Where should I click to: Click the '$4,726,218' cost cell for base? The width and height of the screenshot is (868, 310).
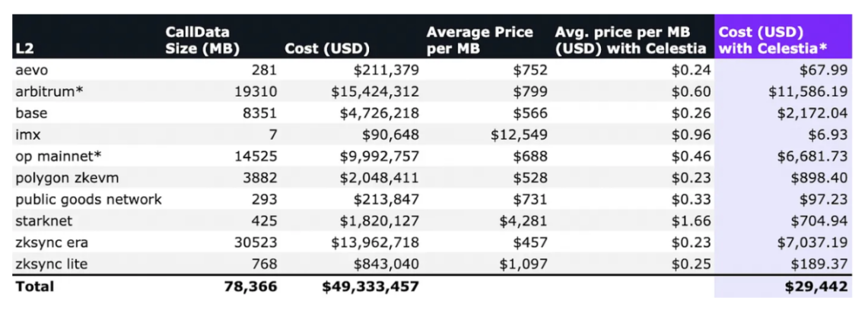375,114
